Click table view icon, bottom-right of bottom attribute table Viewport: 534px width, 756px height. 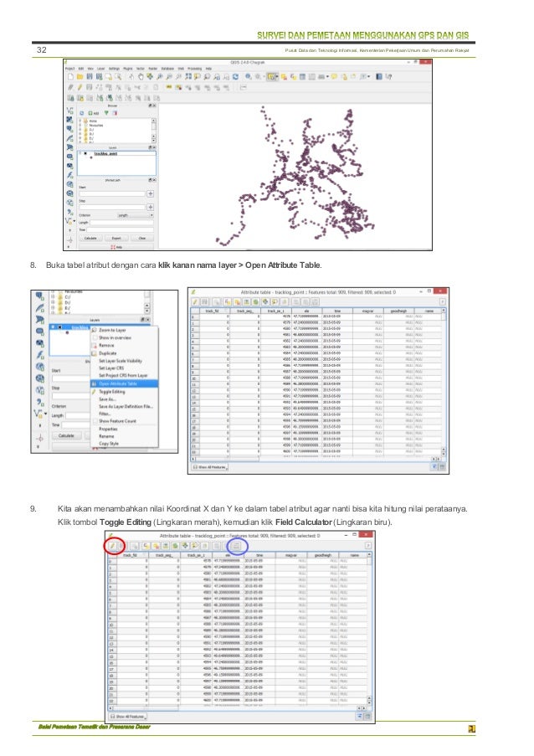[x=367, y=717]
